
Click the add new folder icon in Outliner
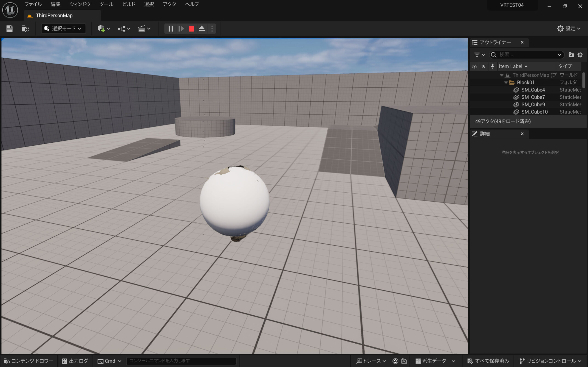coord(571,55)
